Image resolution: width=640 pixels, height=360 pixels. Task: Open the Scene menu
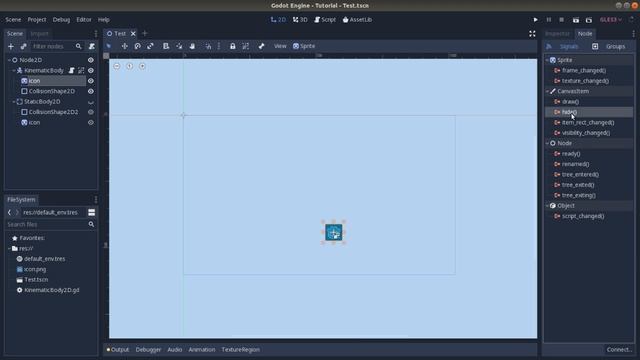pos(13,20)
